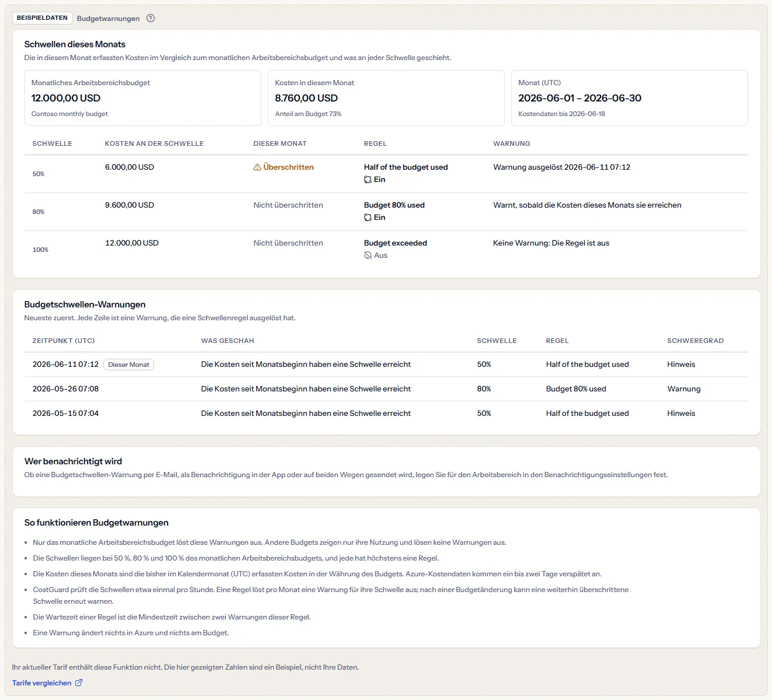Screen dimensions: 772x700
Task: Click the Monatliches Arbeitsbereichsbudget value 12.000,00 USD
Action: tap(66, 98)
